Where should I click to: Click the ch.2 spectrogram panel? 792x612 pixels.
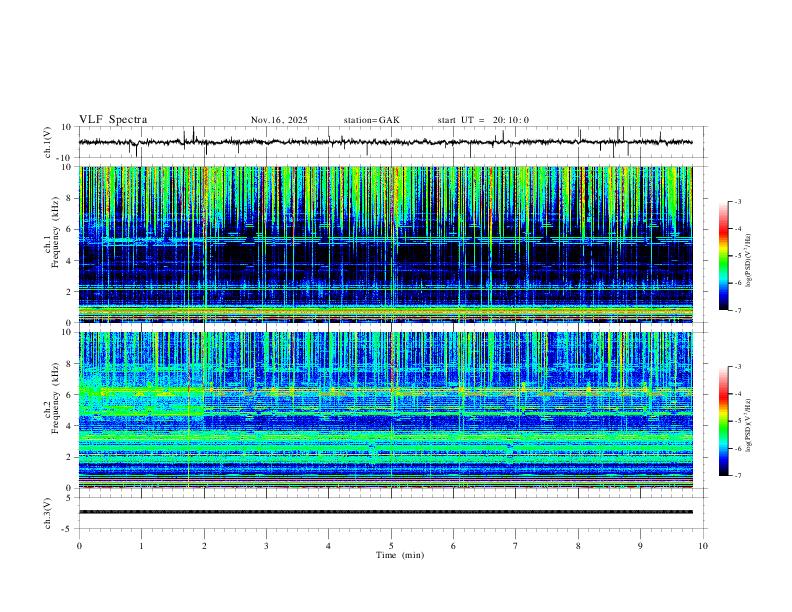click(x=385, y=410)
